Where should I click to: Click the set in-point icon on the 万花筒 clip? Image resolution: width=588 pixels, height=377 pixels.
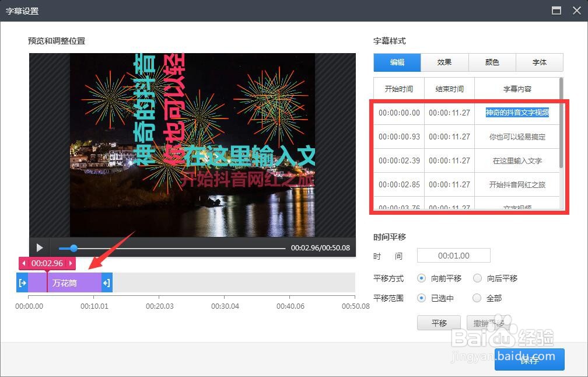click(x=23, y=282)
